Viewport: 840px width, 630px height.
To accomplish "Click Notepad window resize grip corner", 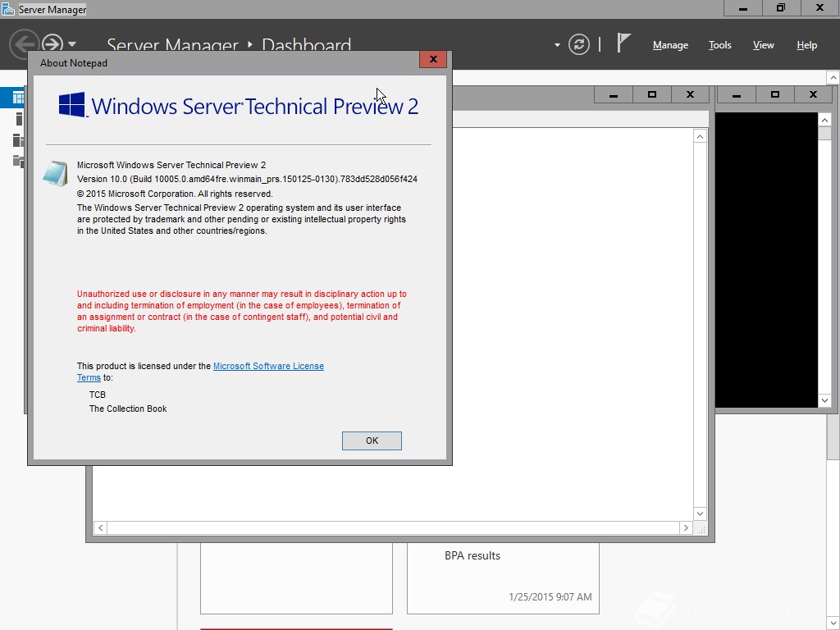I will (701, 529).
